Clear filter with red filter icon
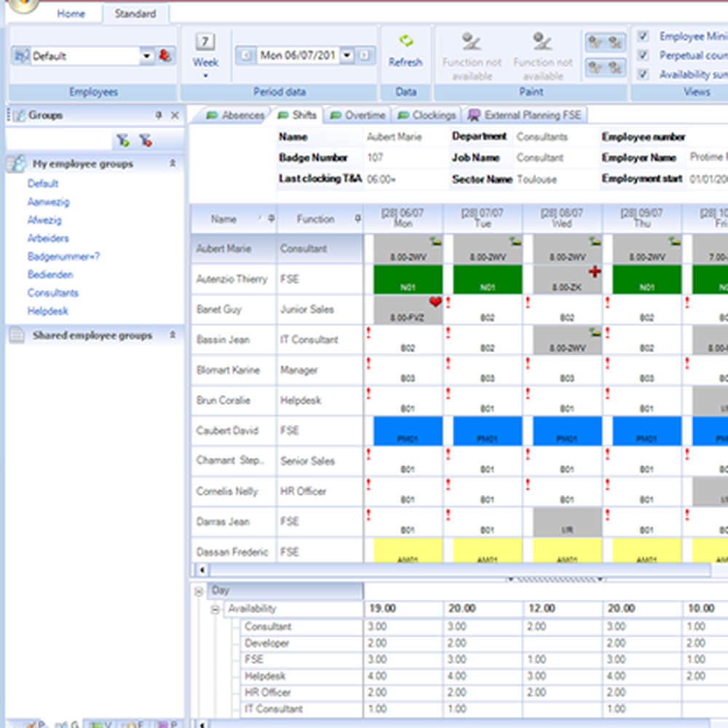Image resolution: width=728 pixels, height=728 pixels. tap(146, 141)
